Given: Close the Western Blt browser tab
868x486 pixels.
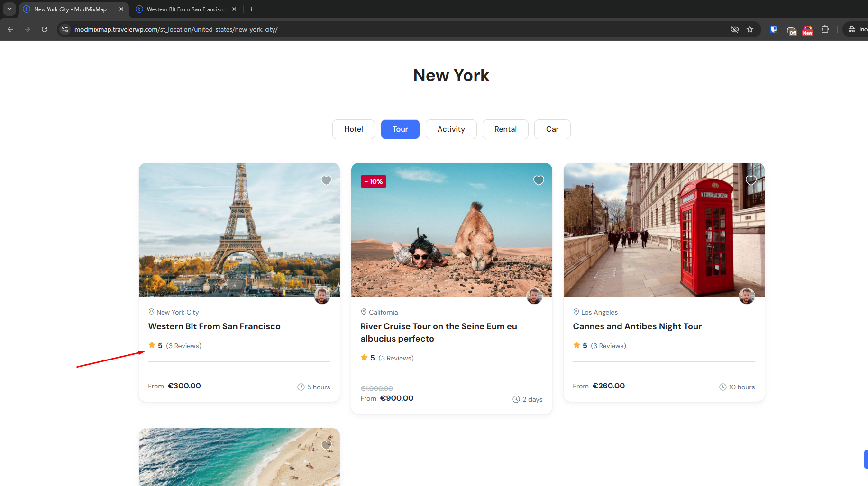Looking at the screenshot, I should (234, 9).
